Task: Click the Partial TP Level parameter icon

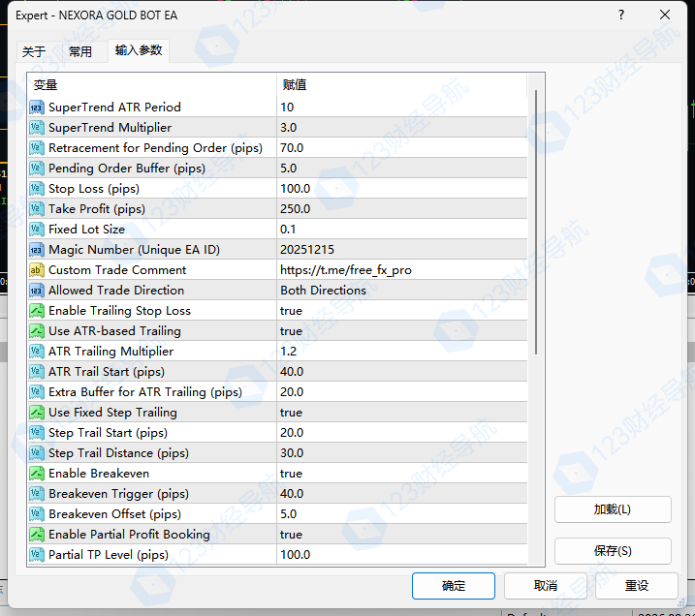Action: pos(36,555)
